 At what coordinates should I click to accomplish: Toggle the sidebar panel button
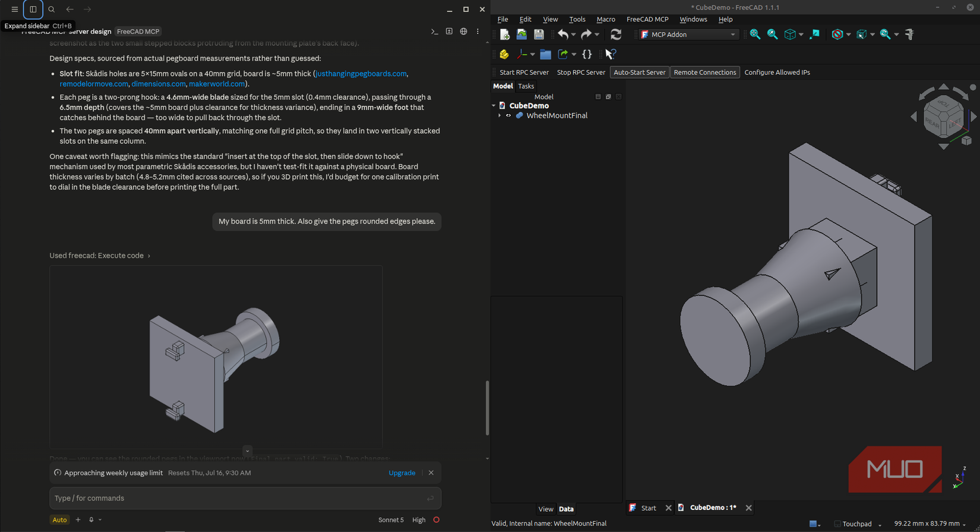tap(33, 10)
